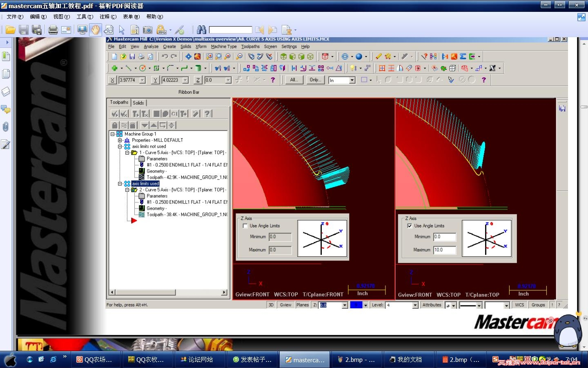Click the shaded blue sphere icon
The height and width of the screenshot is (368, 588).
click(359, 56)
